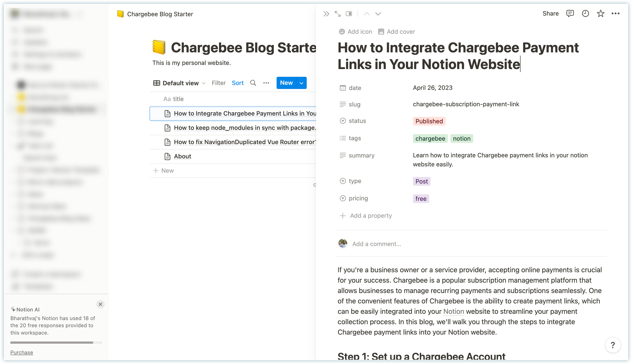Share the page

coord(550,13)
